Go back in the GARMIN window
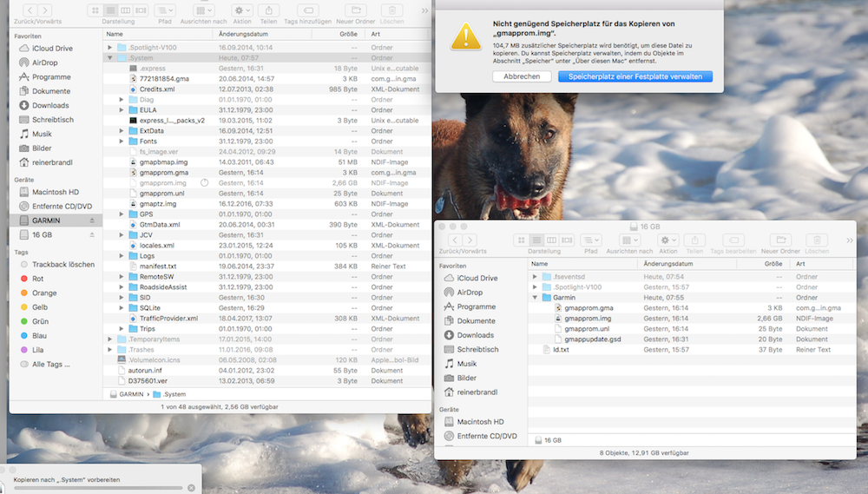This screenshot has width=868, height=494. click(30, 10)
